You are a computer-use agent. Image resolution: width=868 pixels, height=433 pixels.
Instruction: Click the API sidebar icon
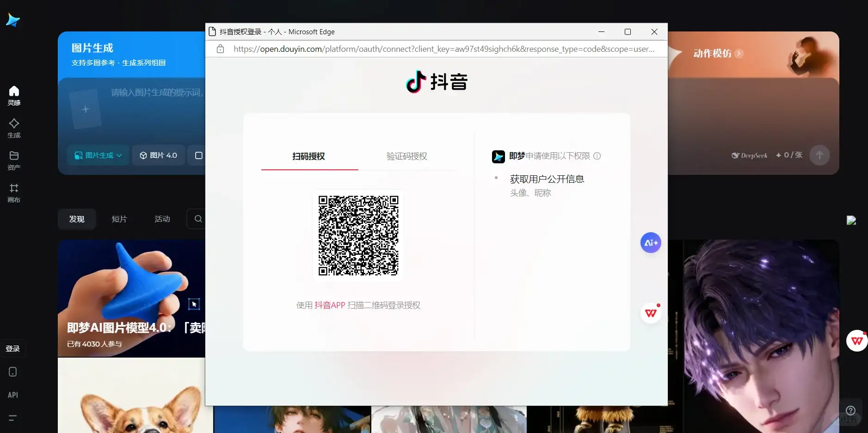click(x=12, y=395)
